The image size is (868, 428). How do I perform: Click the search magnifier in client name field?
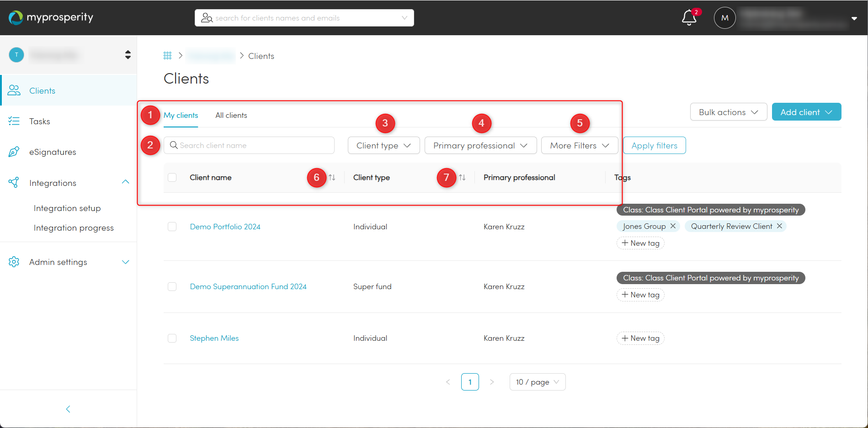tap(174, 145)
